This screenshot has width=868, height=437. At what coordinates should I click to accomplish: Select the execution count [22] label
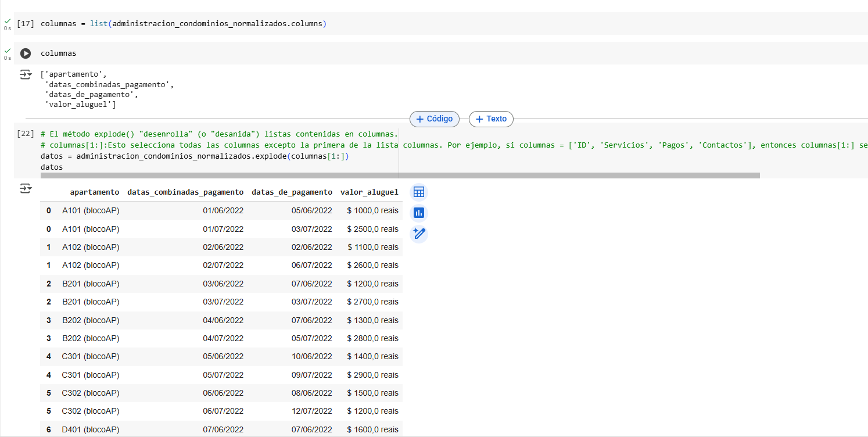(26, 134)
